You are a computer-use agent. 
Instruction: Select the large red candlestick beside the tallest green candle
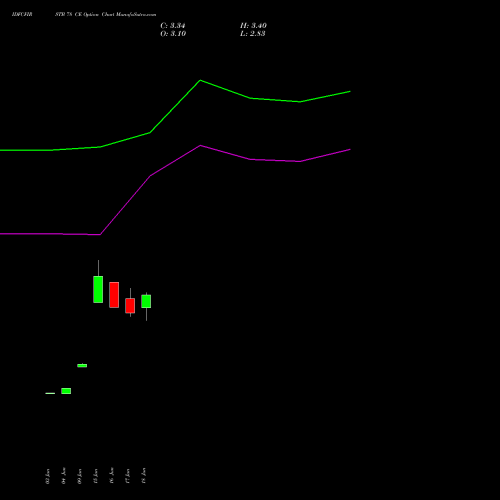[x=114, y=295]
